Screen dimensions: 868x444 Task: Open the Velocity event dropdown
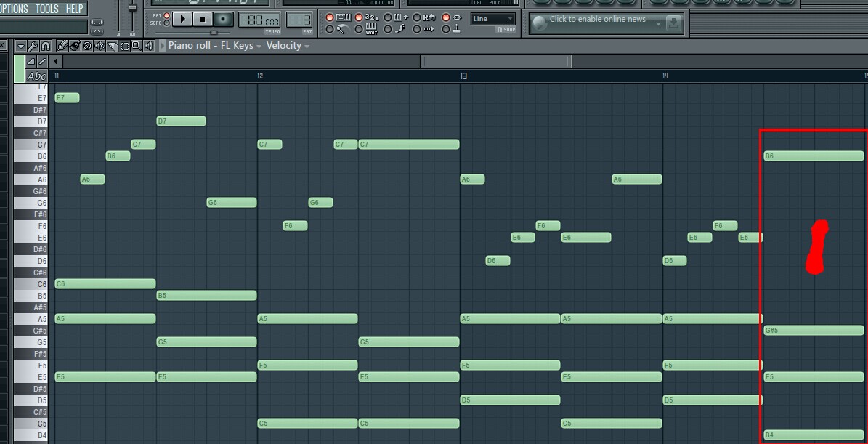(x=288, y=46)
